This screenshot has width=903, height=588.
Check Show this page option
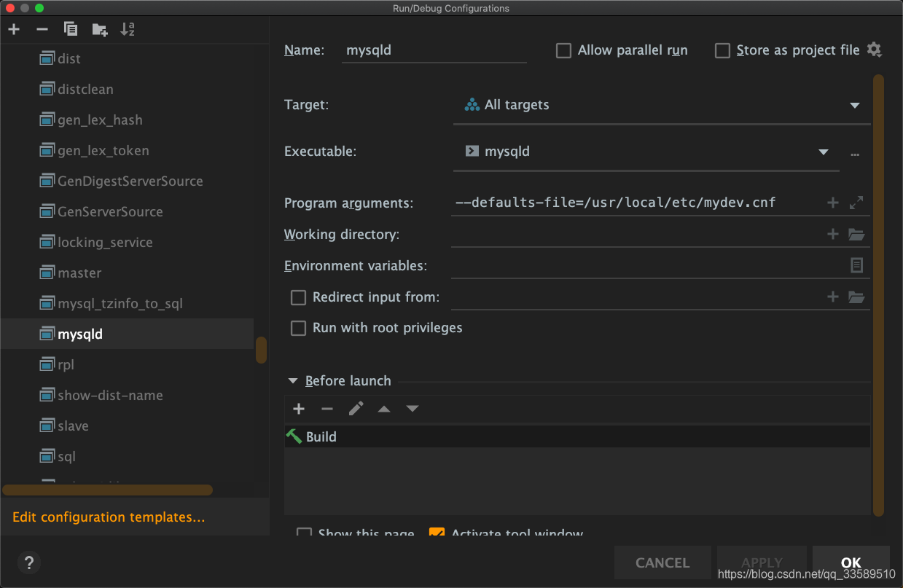click(x=304, y=533)
